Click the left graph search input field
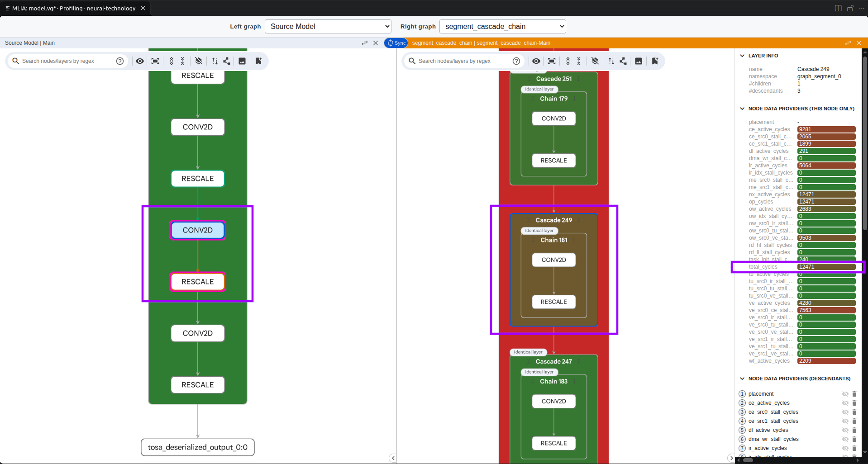868x464 pixels. [67, 61]
